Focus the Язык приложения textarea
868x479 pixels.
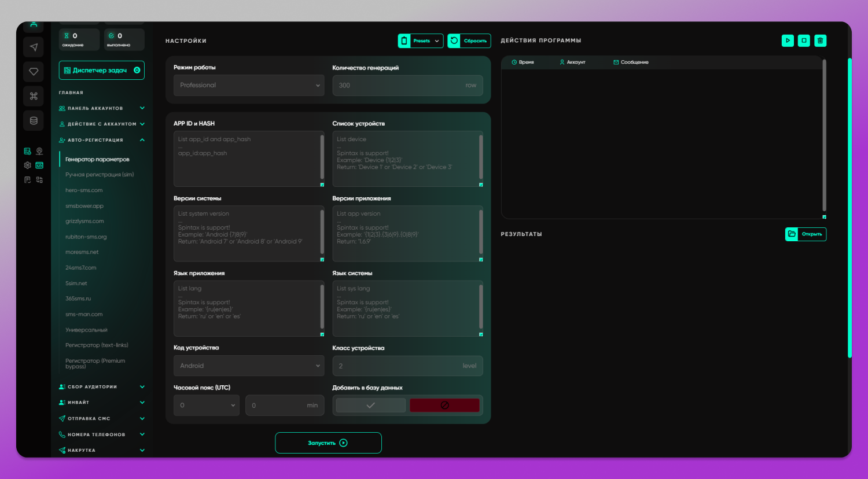point(249,308)
